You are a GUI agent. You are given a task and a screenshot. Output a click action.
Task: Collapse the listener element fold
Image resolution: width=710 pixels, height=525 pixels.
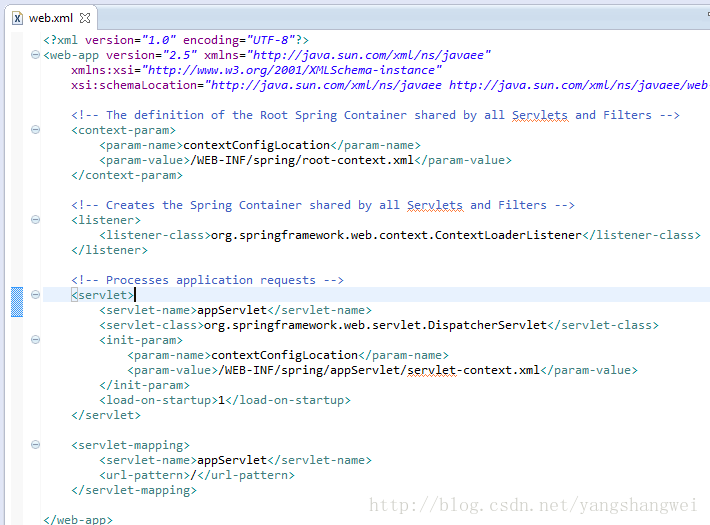pyautogui.click(x=36, y=220)
